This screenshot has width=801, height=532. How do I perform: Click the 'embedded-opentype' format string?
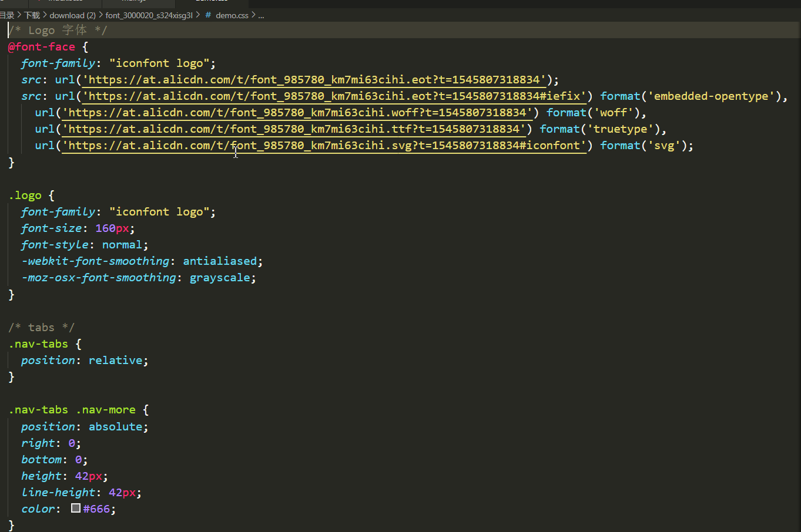pyautogui.click(x=711, y=96)
